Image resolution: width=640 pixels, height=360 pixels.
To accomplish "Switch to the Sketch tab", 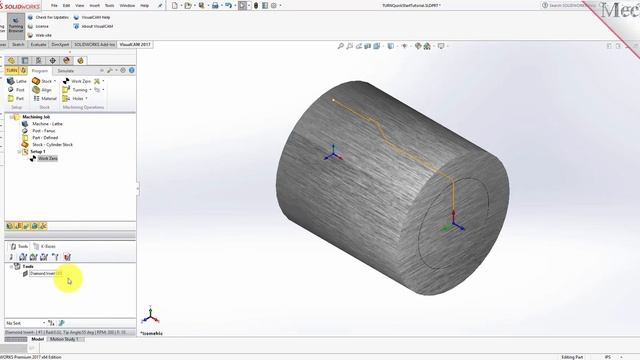I will pyautogui.click(x=18, y=44).
